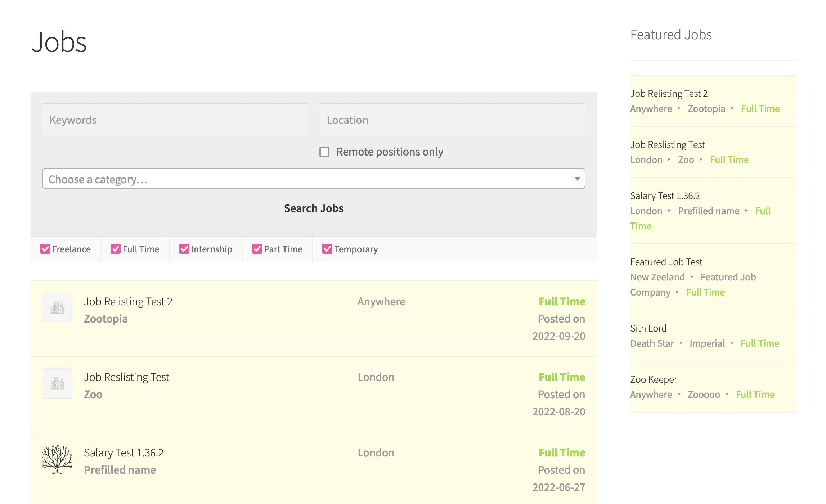Click the Prefilled name company in main listing

pyautogui.click(x=120, y=470)
